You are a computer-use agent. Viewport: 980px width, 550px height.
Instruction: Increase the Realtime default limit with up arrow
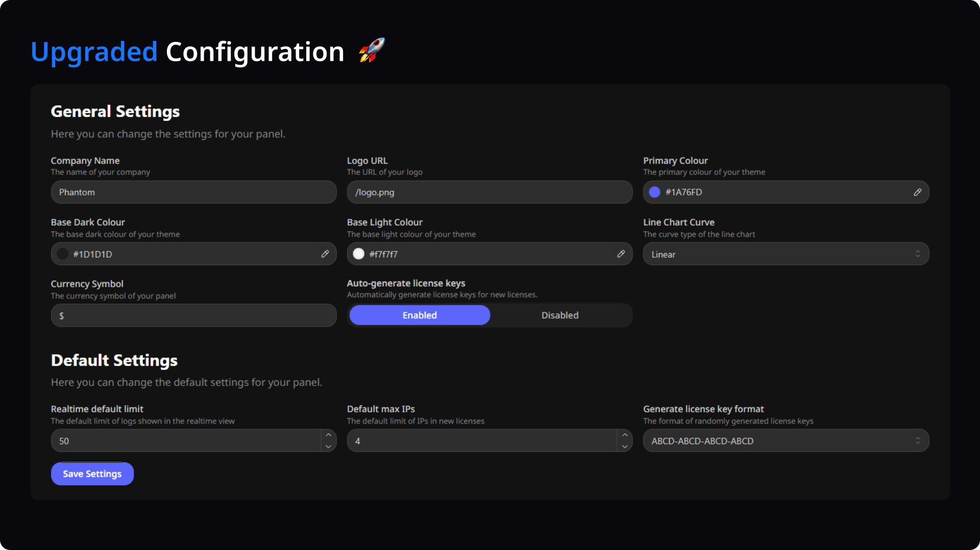coord(328,435)
